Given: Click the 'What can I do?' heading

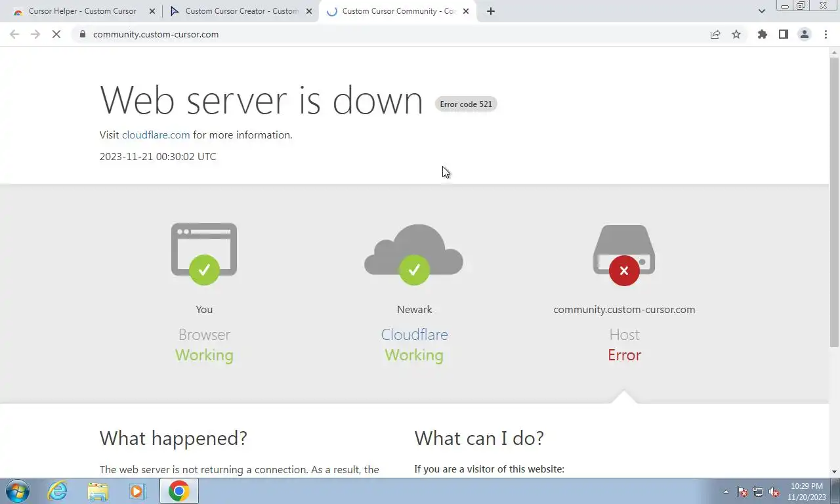Looking at the screenshot, I should [x=479, y=438].
